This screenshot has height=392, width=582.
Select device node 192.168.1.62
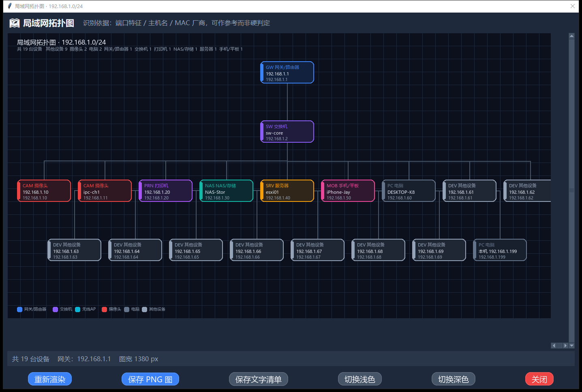coord(527,191)
